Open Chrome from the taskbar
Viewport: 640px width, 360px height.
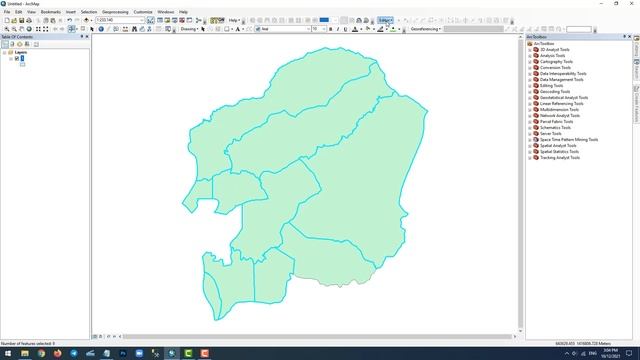(41, 353)
